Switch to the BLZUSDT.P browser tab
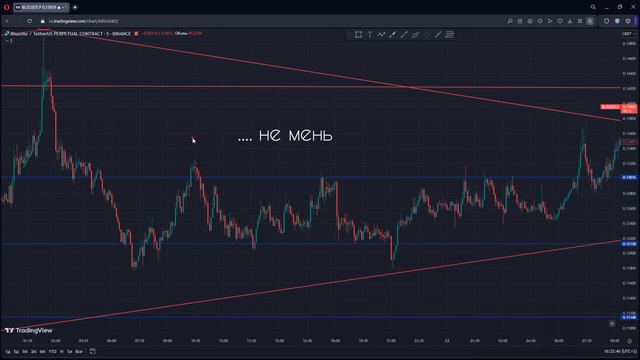The height and width of the screenshot is (360, 640). 41,7
